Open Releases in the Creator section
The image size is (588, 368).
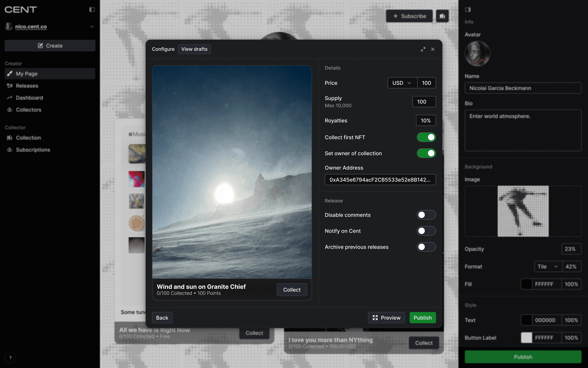[27, 86]
